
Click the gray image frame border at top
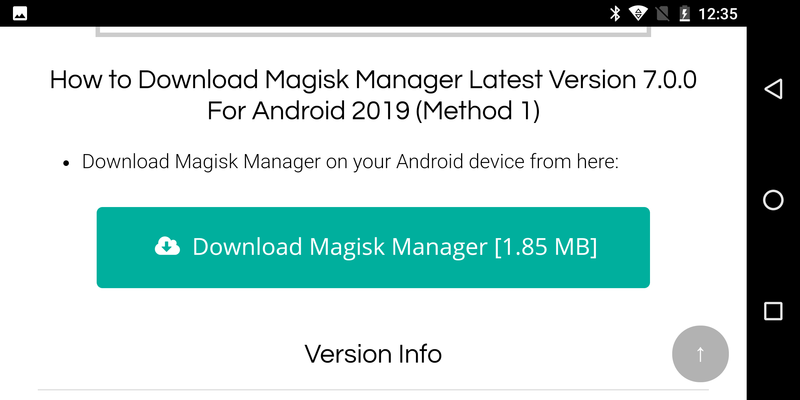point(373,32)
